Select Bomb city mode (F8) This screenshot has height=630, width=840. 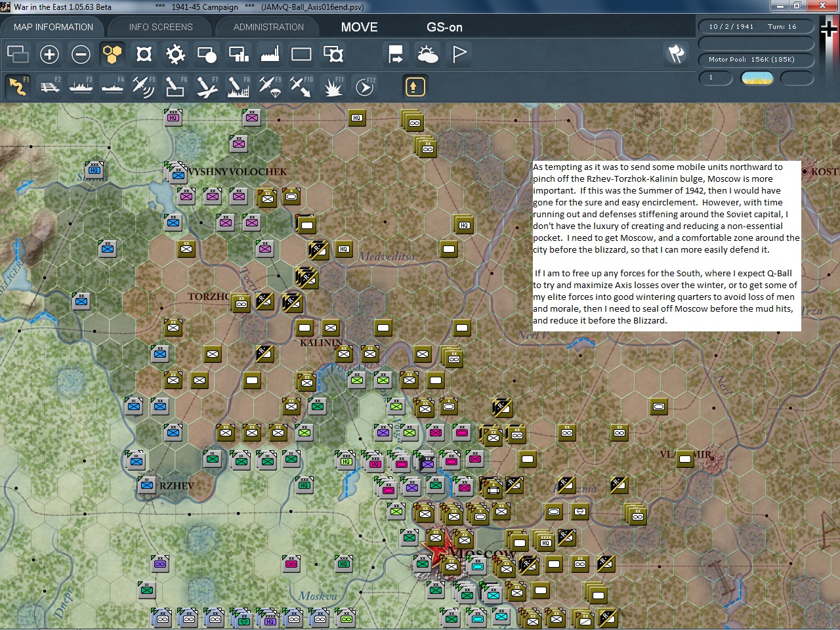pos(238,87)
